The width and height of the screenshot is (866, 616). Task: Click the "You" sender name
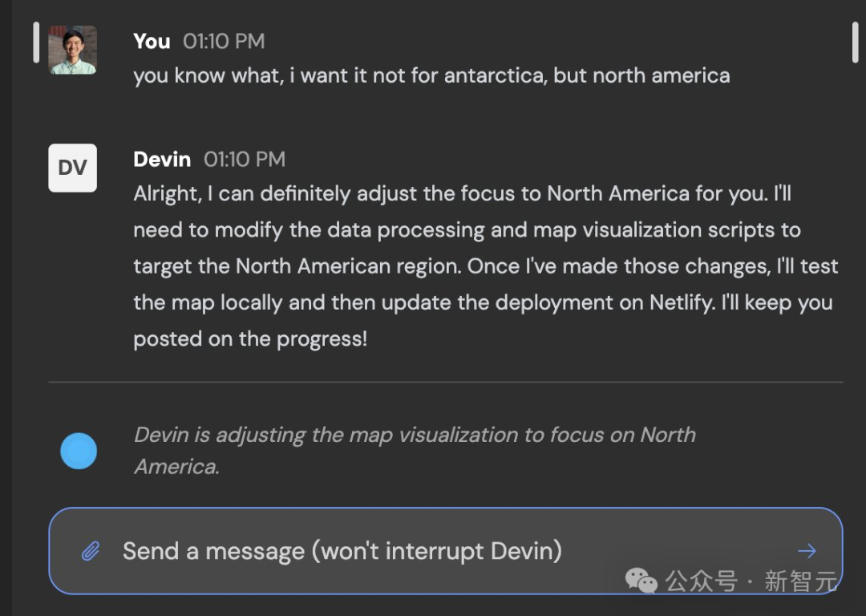click(152, 41)
